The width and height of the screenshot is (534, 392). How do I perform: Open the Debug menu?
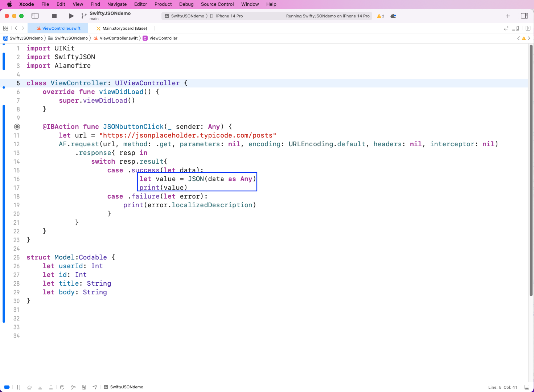(186, 4)
